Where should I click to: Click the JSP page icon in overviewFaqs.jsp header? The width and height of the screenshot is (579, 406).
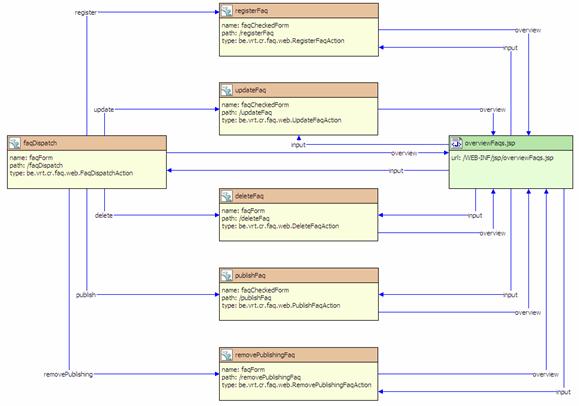[x=456, y=143]
